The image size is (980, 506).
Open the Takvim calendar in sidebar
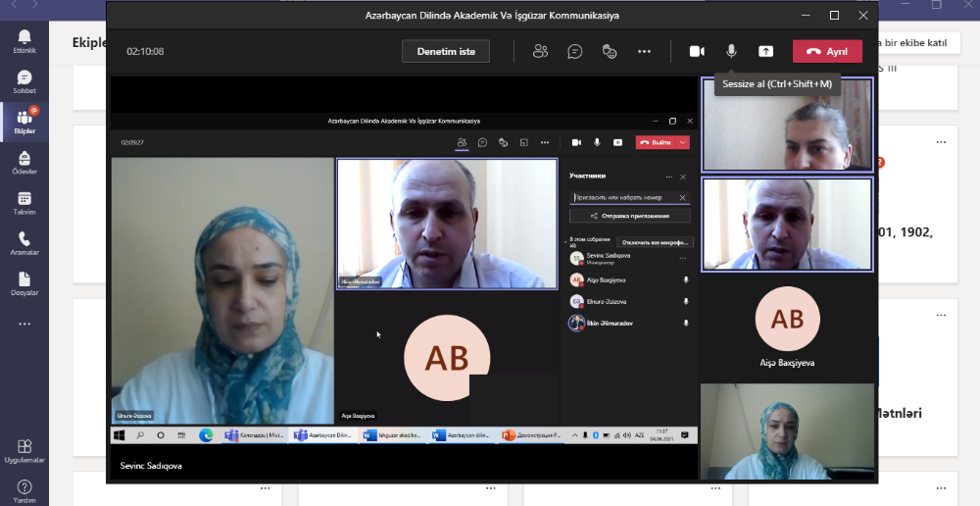(x=24, y=203)
